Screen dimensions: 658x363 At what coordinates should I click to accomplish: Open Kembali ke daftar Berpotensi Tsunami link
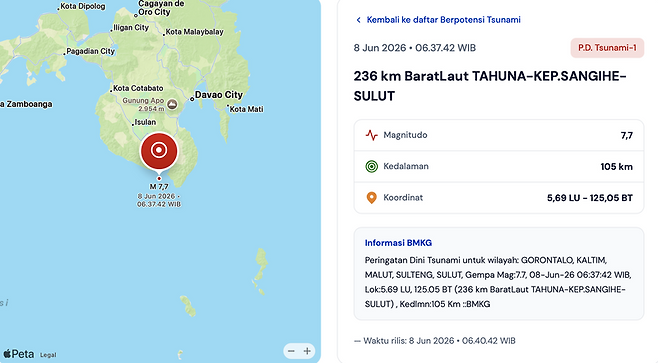[443, 20]
